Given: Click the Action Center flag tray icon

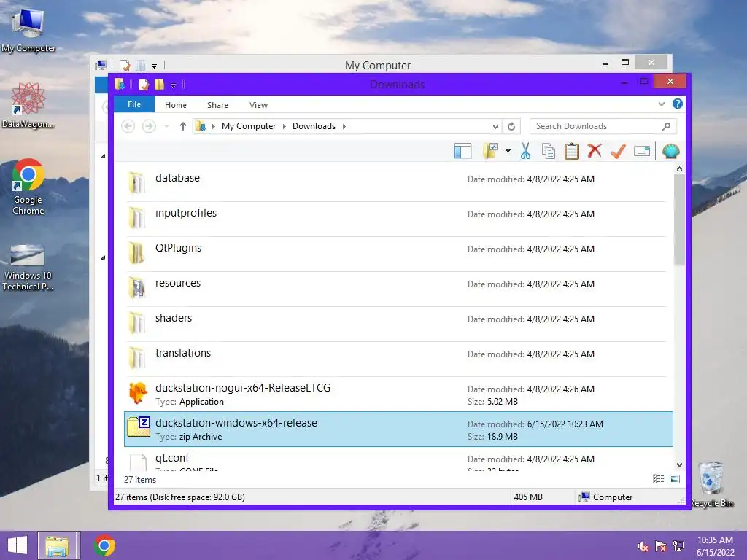Looking at the screenshot, I should [661, 546].
